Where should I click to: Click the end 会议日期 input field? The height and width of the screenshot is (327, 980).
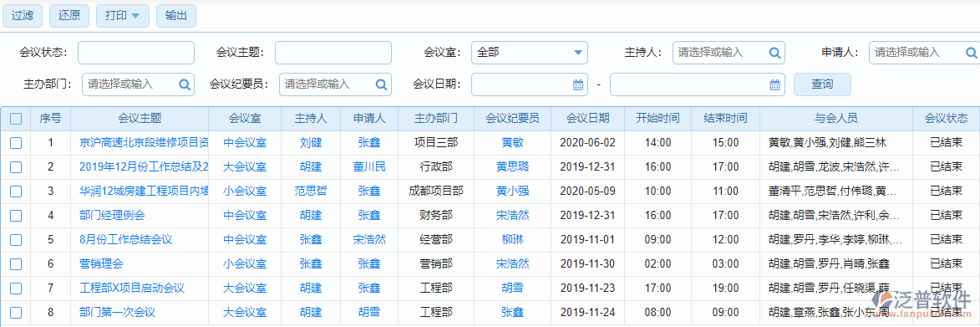pyautogui.click(x=697, y=84)
